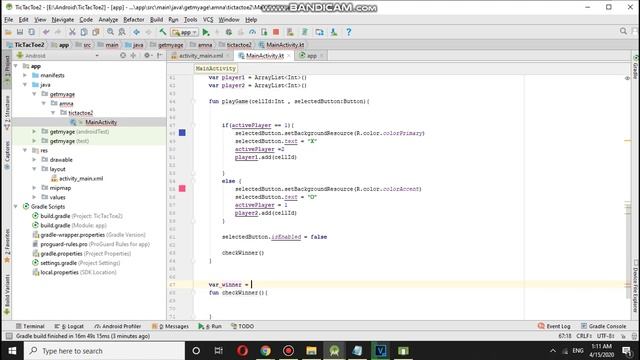Screen dimensions: 640x360
Task: Click the Open file toolbar icon
Action: pyautogui.click(x=8, y=32)
